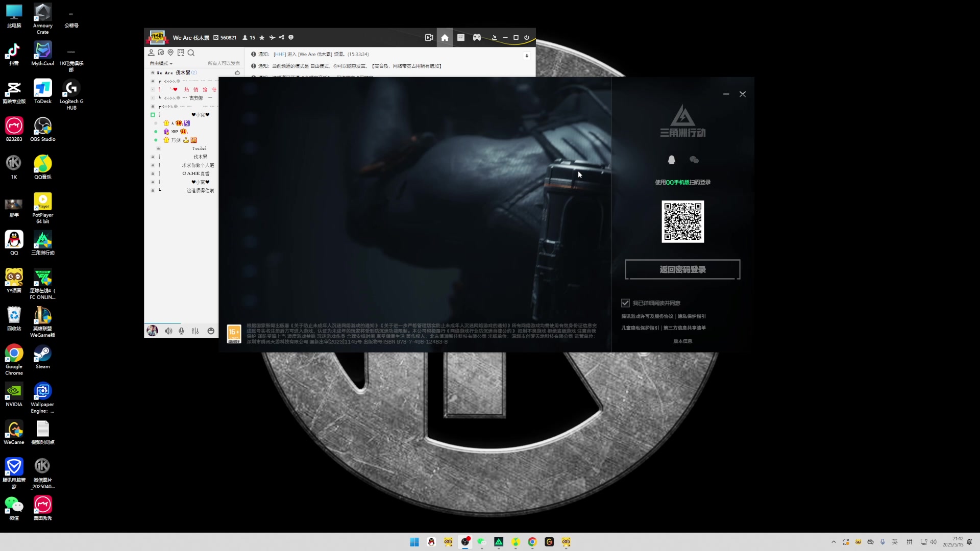Open OBS Studio desktop shortcut
The image size is (980, 551).
pos(43,129)
